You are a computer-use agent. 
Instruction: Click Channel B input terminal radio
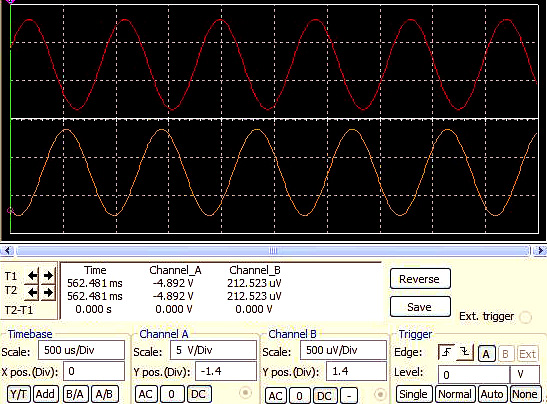(380, 394)
